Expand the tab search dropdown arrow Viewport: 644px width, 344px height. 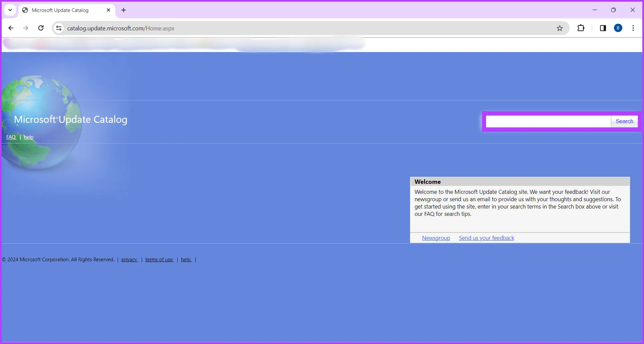10,10
